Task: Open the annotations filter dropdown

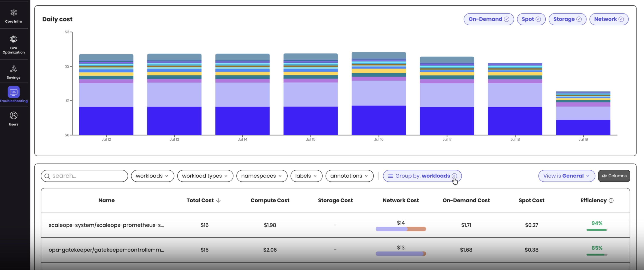Action: click(x=349, y=176)
